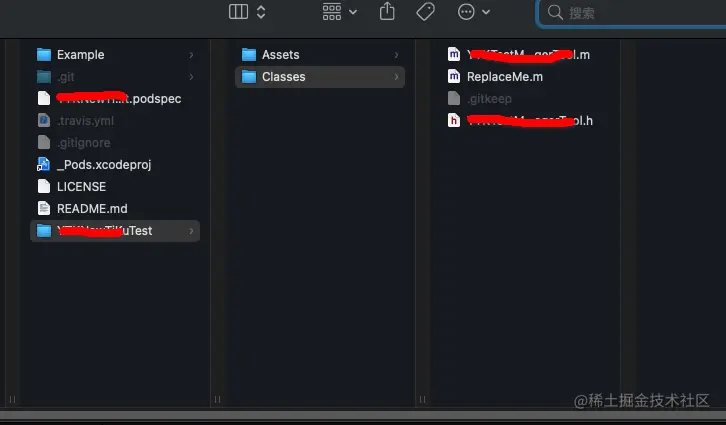Select the Example folder name
The height and width of the screenshot is (425, 726).
[x=81, y=55]
